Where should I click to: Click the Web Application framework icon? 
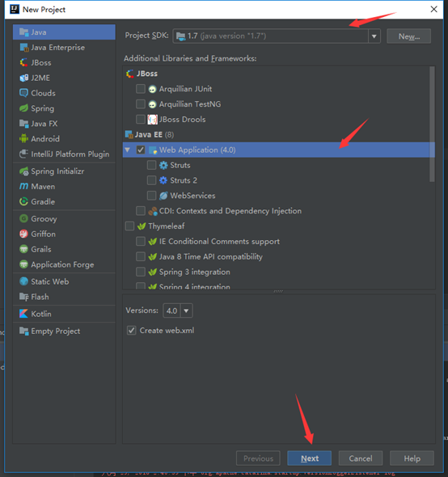point(153,150)
